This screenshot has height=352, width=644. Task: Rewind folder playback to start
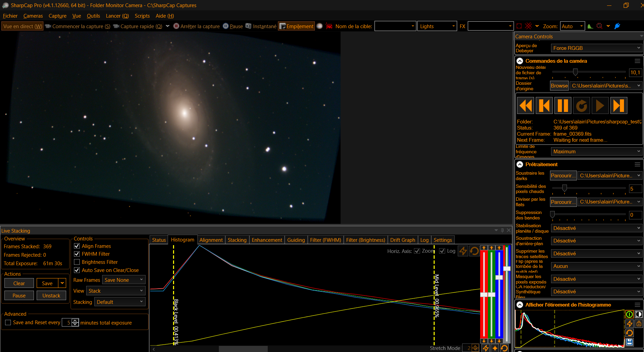[x=526, y=106]
